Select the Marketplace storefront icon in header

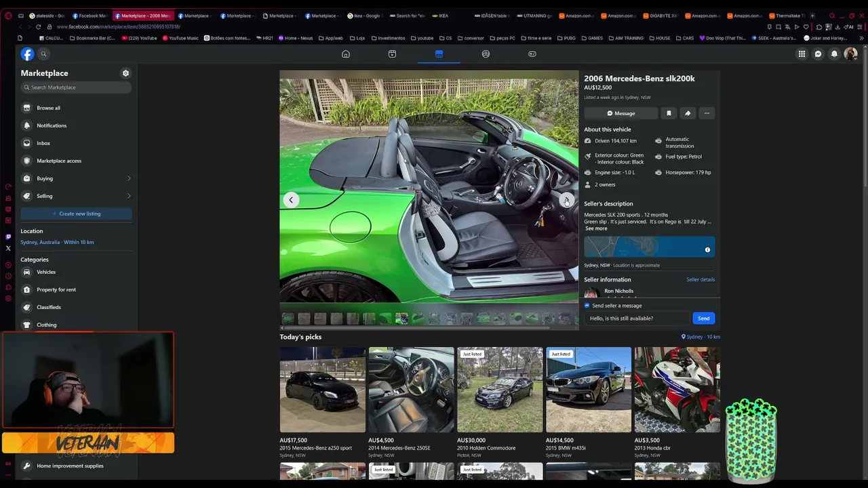[439, 54]
